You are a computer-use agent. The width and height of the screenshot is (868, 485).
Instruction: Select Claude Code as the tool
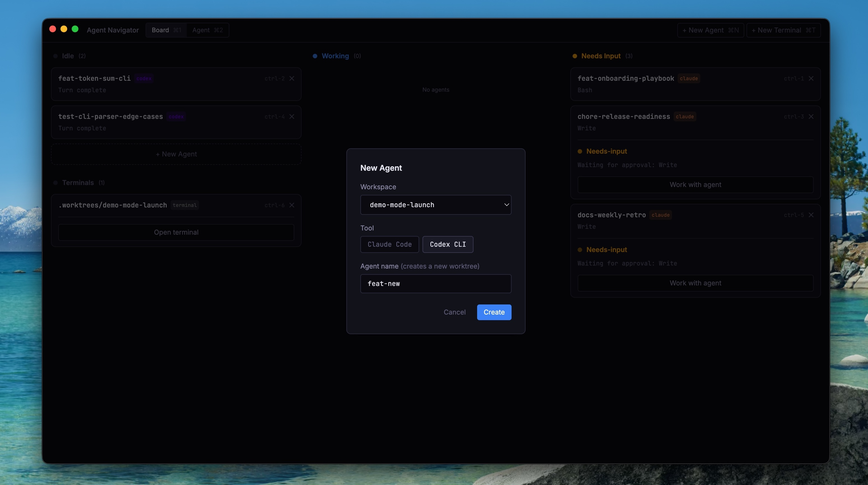coord(389,244)
